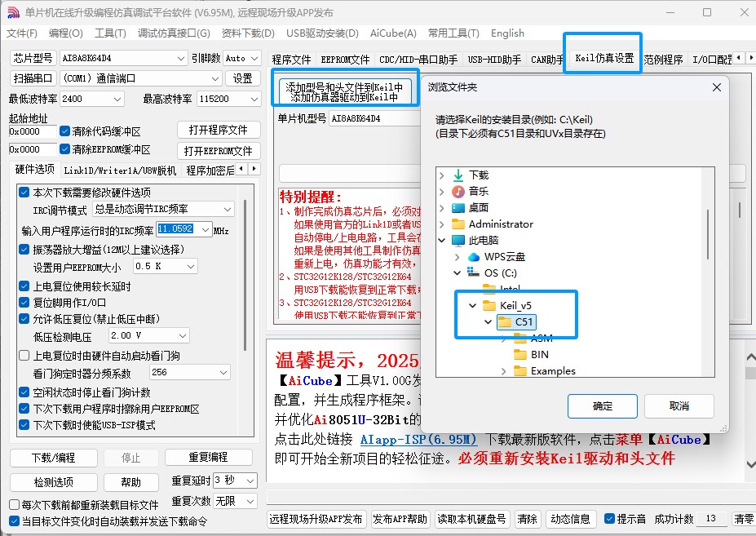The width and height of the screenshot is (756, 536).
Task: Collapse the C51 folder chevron
Action: pos(489,321)
